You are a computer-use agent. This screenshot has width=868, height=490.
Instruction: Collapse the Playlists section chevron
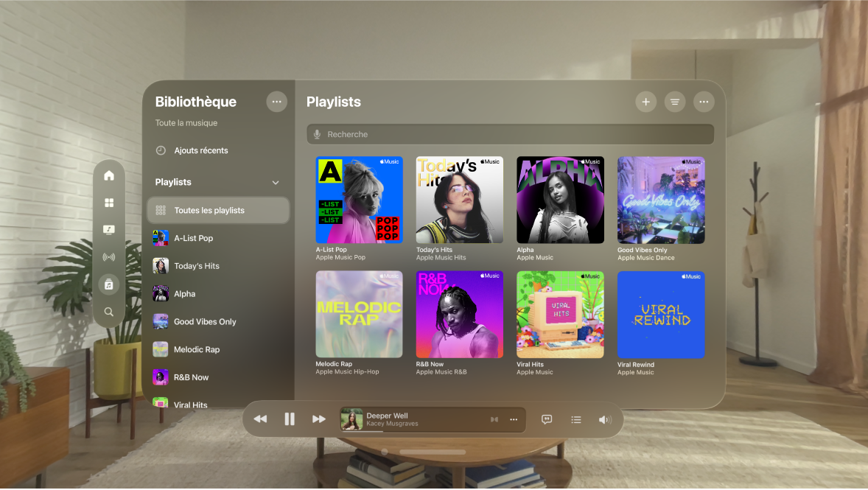point(276,182)
